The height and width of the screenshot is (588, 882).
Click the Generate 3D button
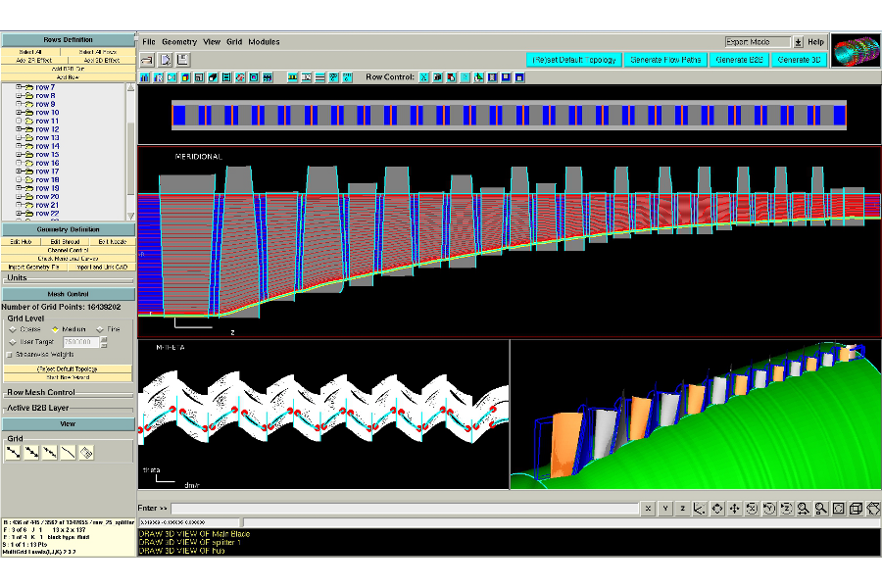click(797, 60)
